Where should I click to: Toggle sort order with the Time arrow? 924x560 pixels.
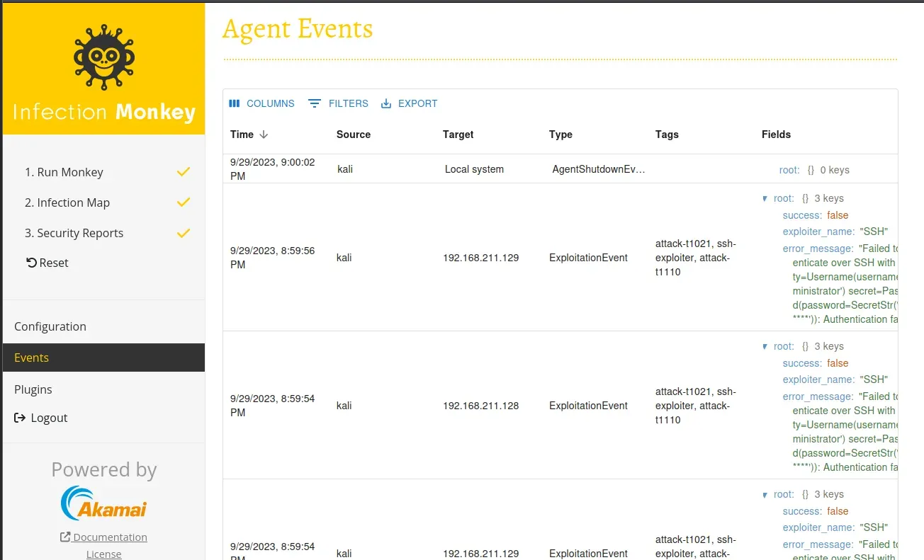point(264,135)
